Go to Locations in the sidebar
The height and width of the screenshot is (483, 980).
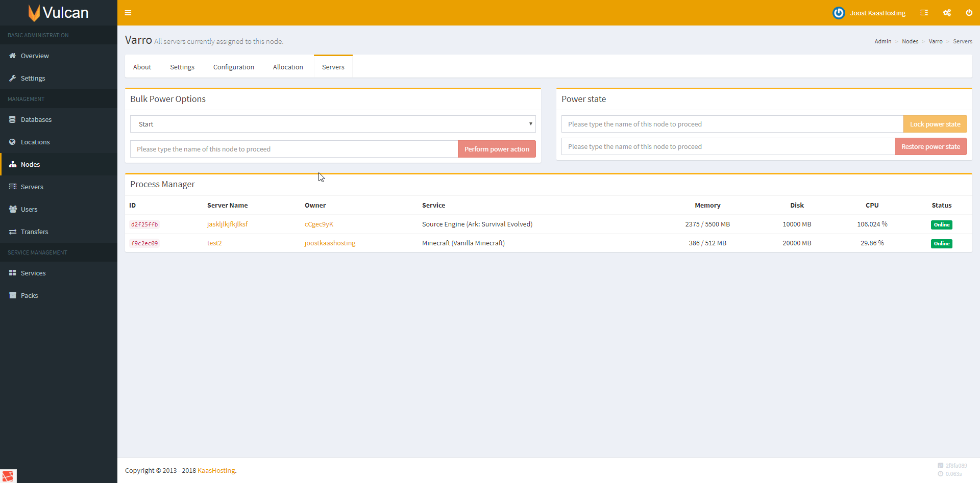tap(35, 142)
